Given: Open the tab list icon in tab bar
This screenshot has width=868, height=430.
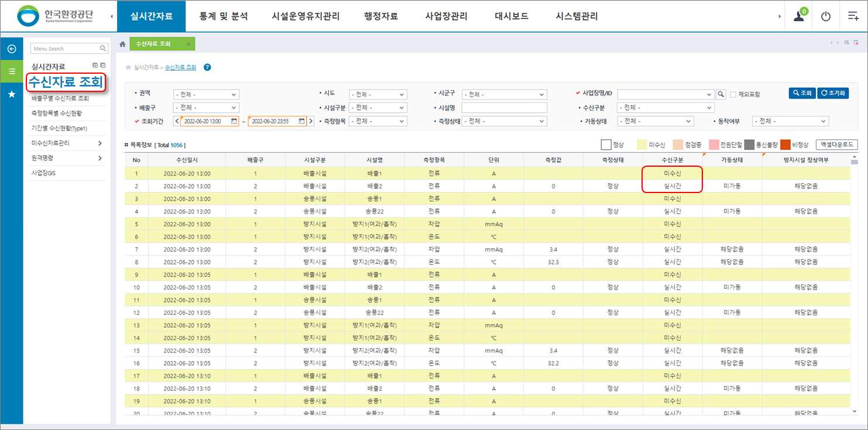Looking at the screenshot, I should coord(846,43).
